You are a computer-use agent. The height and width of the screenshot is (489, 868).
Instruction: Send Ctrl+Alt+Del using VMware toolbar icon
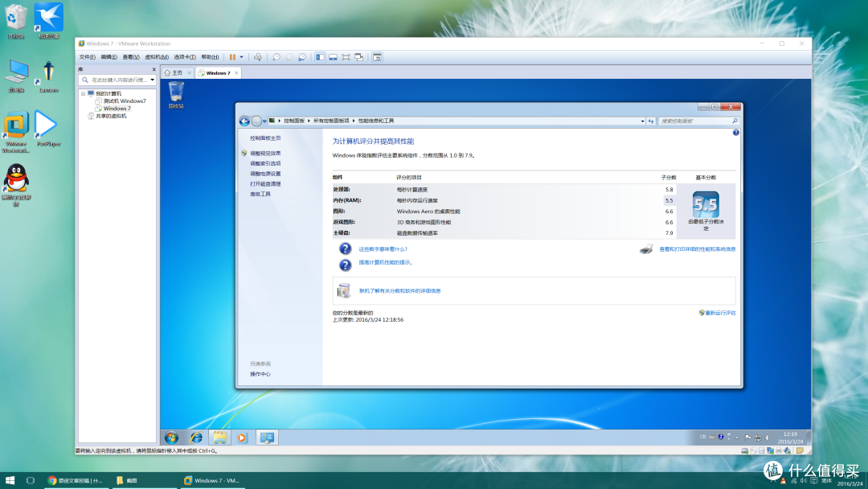(x=258, y=57)
